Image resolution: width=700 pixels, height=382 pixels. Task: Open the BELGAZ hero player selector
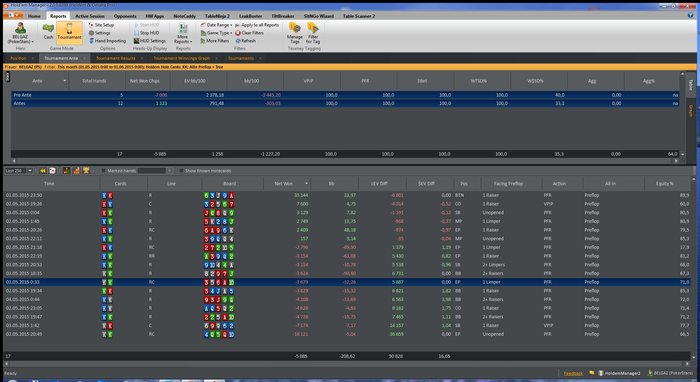(x=20, y=33)
